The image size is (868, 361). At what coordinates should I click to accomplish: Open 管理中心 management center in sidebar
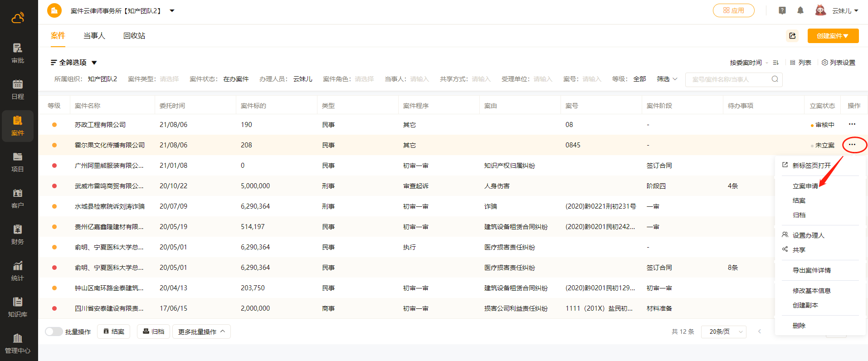click(18, 343)
